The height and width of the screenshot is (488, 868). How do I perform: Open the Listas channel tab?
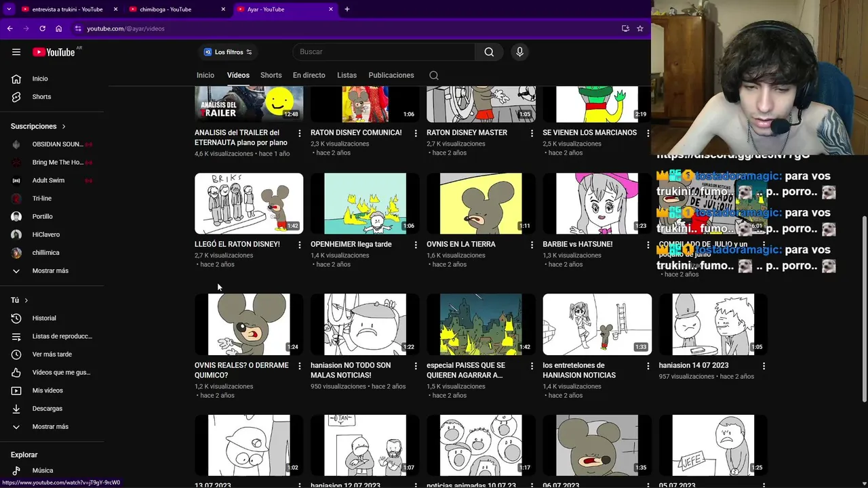click(x=347, y=75)
